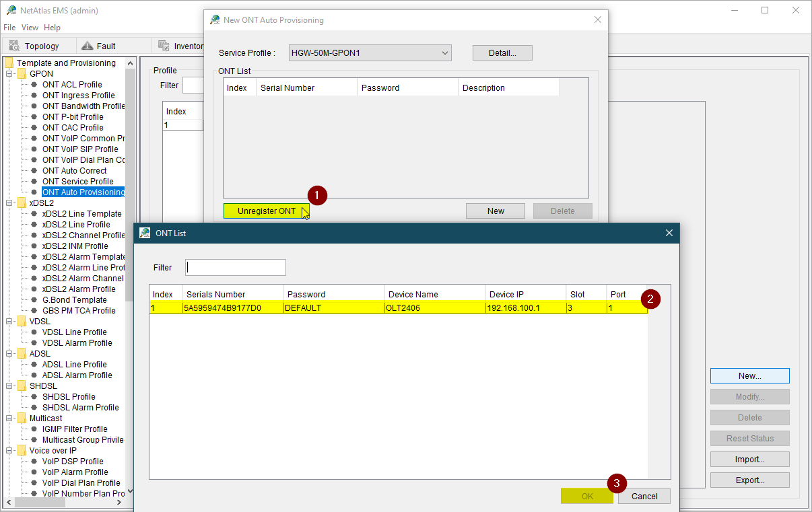Click the xDSL2 folder icon

(22, 203)
